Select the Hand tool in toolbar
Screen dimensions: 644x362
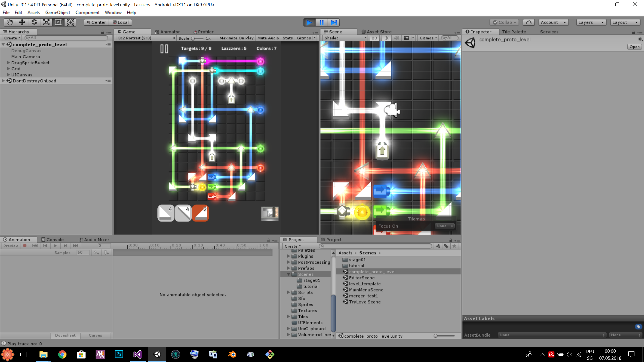[x=10, y=22]
